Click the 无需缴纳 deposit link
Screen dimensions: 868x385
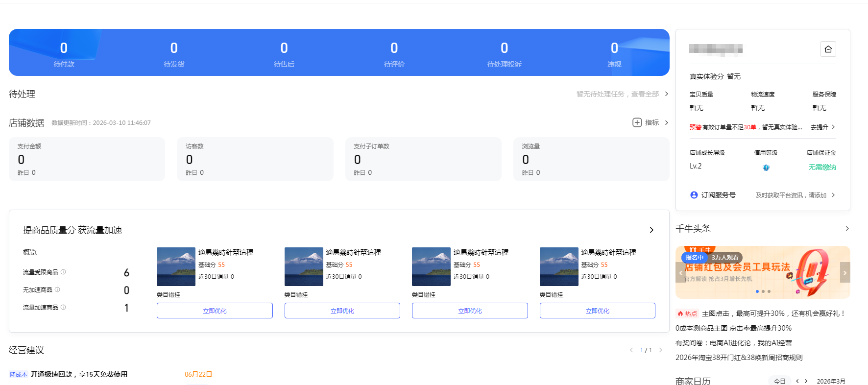(822, 168)
